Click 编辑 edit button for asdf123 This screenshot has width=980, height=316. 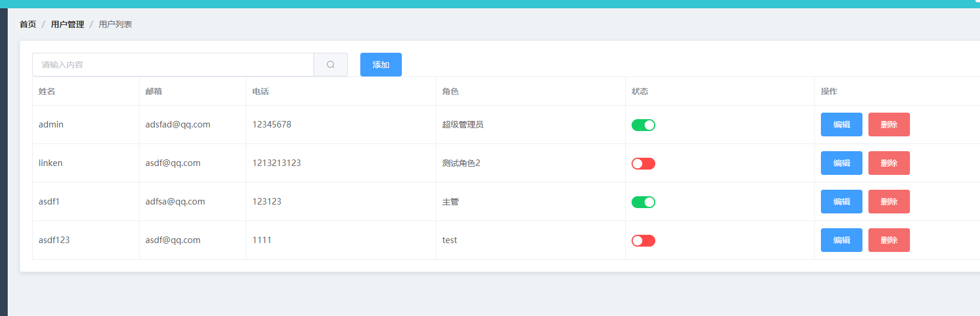click(x=842, y=240)
